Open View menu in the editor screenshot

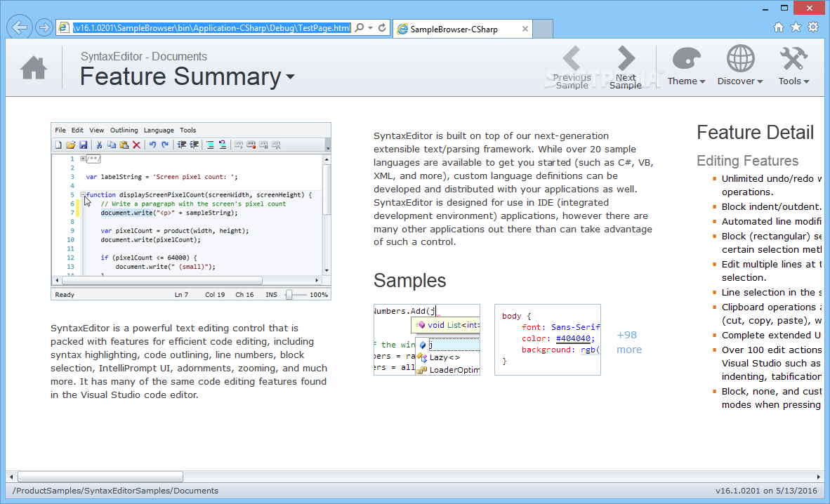pyautogui.click(x=96, y=131)
